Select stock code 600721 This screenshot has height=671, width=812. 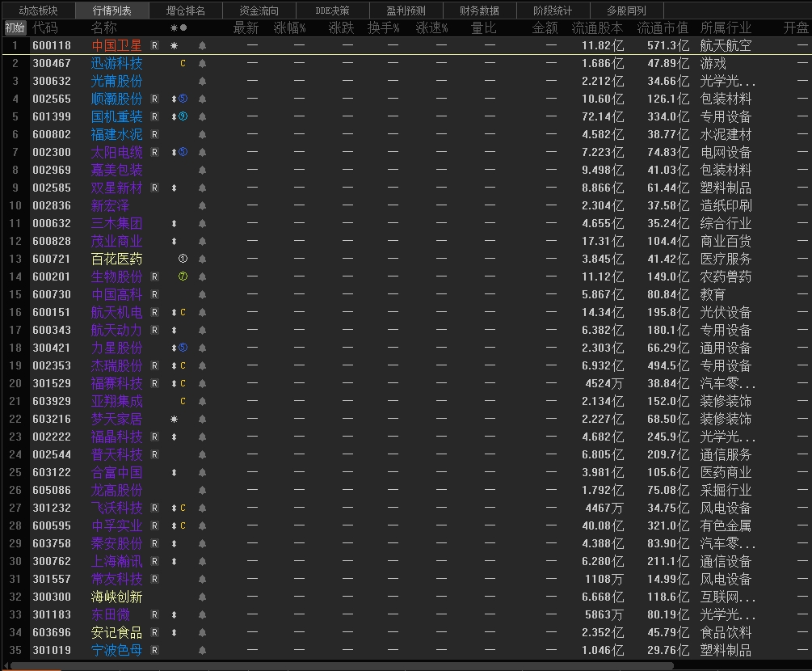pos(51,259)
